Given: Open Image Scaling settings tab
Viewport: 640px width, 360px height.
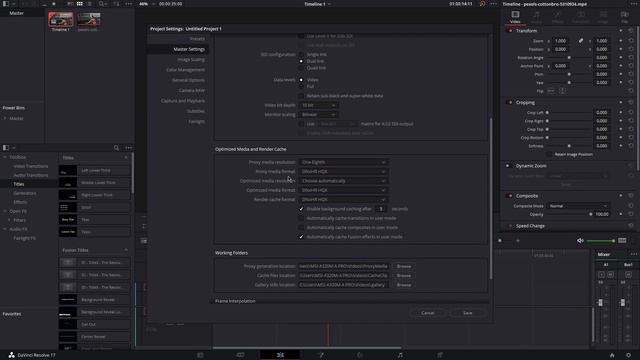Looking at the screenshot, I should [x=191, y=60].
